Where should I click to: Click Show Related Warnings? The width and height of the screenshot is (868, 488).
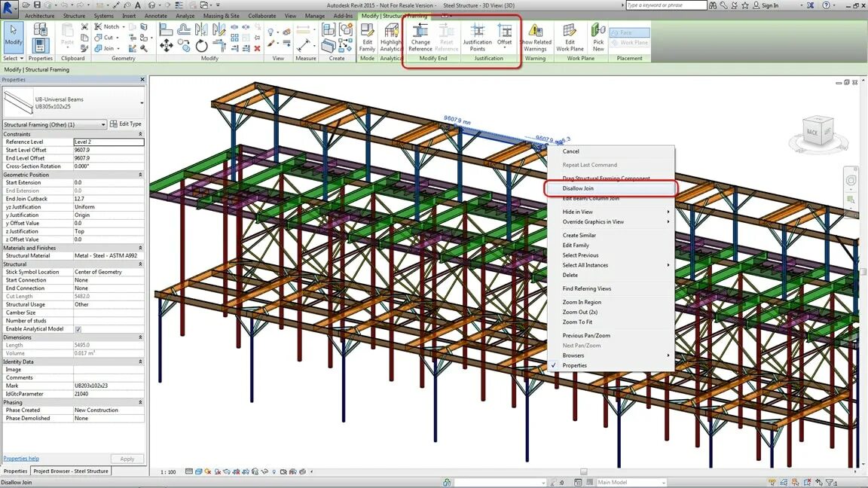[535, 38]
